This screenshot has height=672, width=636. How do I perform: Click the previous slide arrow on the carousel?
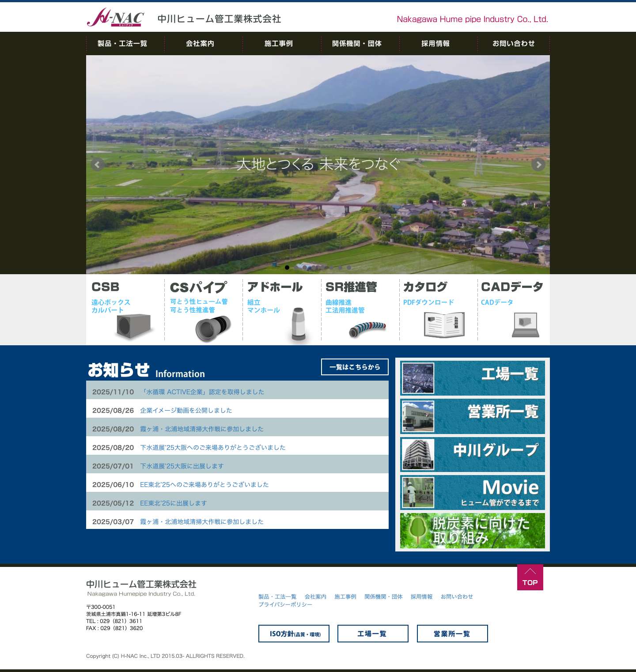[x=98, y=165]
